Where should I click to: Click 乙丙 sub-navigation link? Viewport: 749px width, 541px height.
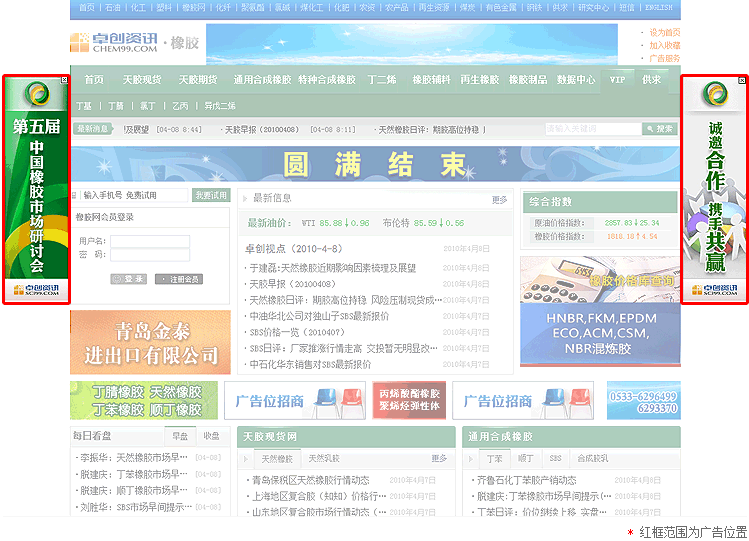pos(180,106)
